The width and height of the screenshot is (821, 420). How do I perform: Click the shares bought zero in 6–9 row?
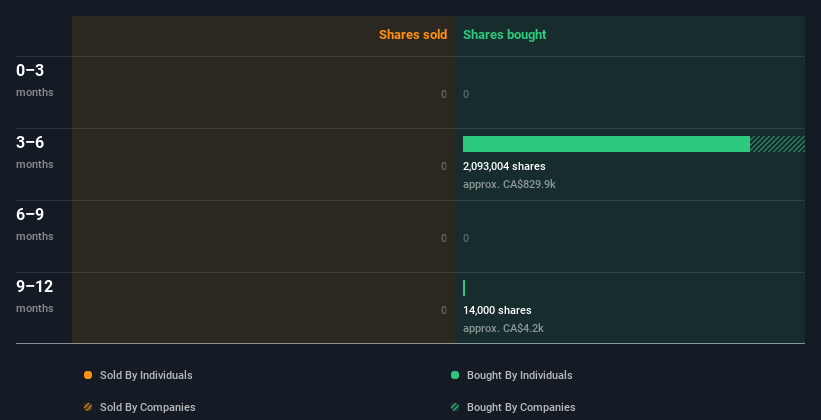pos(466,238)
